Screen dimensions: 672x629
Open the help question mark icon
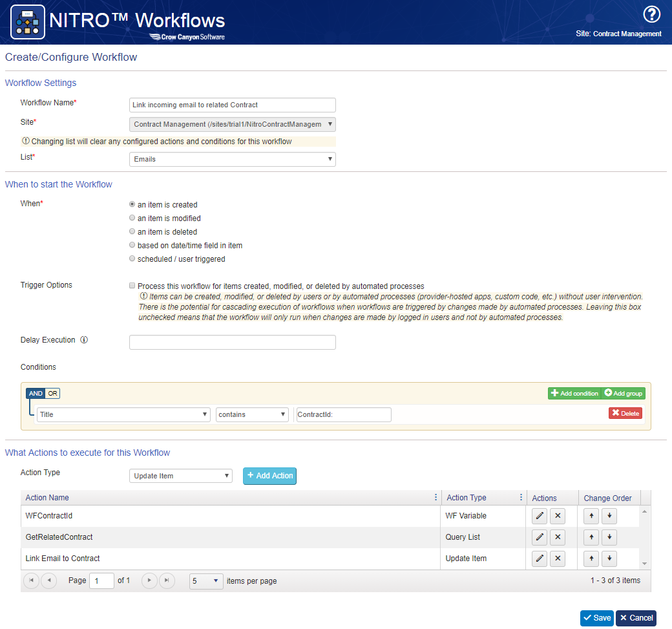coord(651,14)
